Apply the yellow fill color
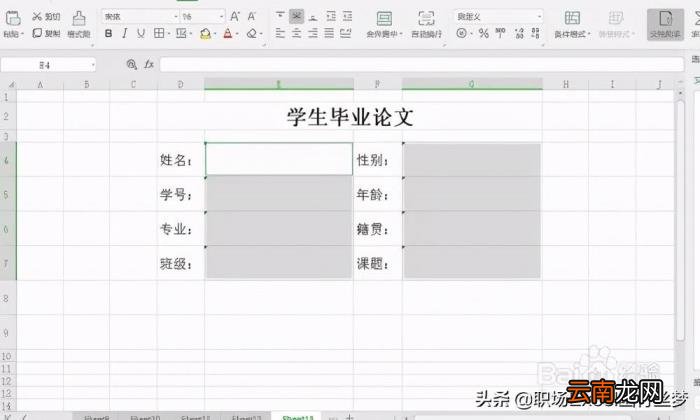 click(205, 33)
